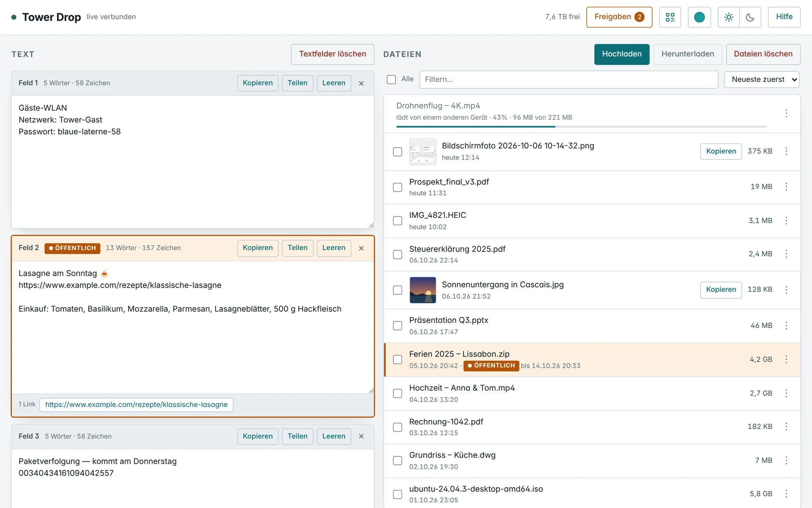
Task: Open the Neueste zuerst sort dropdown
Action: (x=762, y=80)
